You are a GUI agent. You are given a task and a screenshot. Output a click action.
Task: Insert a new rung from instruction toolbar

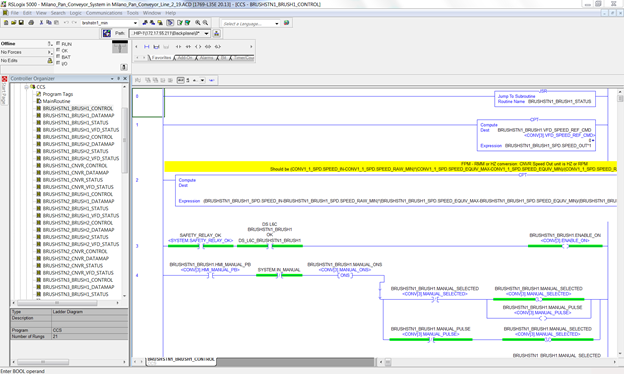click(147, 47)
